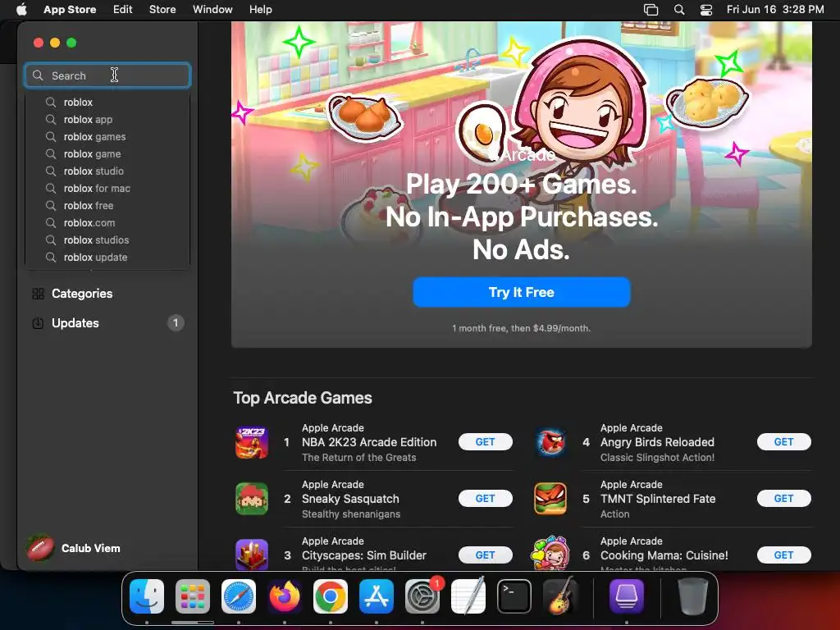This screenshot has height=630, width=840.
Task: Open the Window menu
Action: [x=212, y=10]
